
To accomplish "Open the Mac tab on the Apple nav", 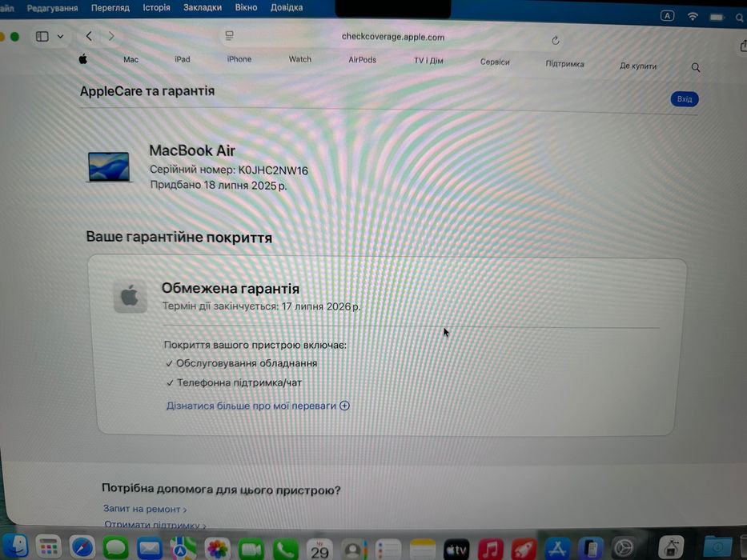I will coord(131,59).
